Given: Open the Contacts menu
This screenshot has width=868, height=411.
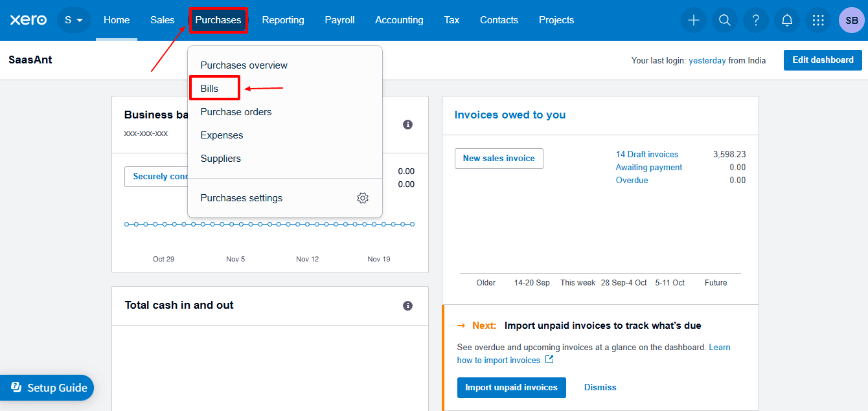Looking at the screenshot, I should pos(499,20).
